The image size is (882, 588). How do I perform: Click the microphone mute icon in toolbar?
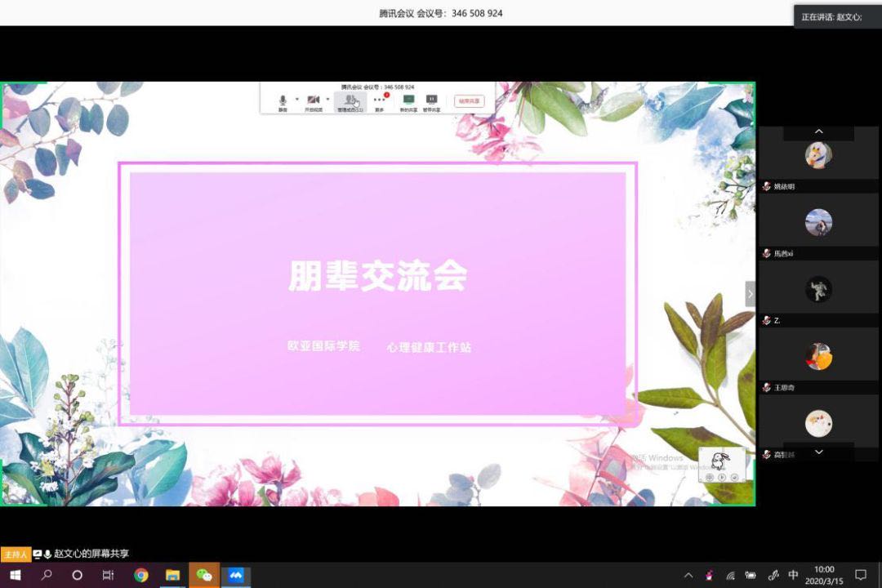tap(283, 100)
